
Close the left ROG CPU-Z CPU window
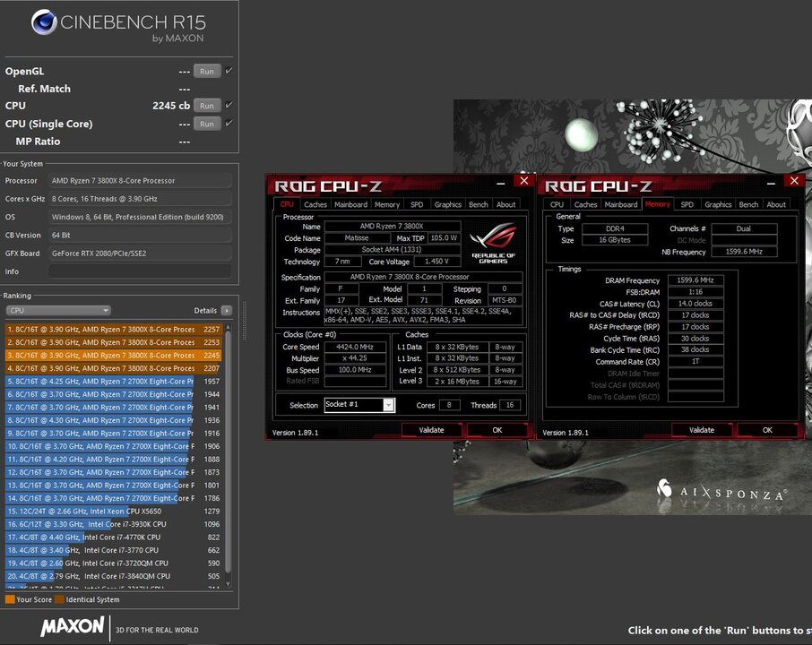524,180
